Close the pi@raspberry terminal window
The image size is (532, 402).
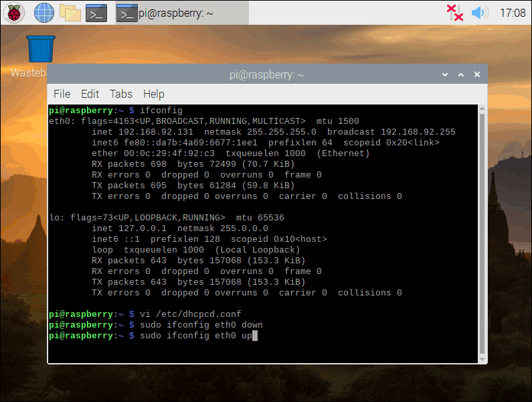(x=476, y=74)
